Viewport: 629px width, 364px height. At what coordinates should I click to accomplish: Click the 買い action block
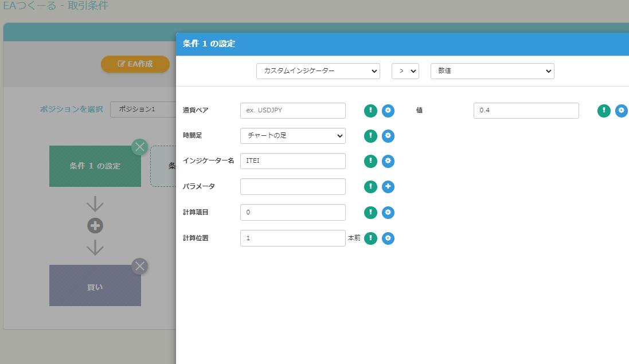pos(95,286)
